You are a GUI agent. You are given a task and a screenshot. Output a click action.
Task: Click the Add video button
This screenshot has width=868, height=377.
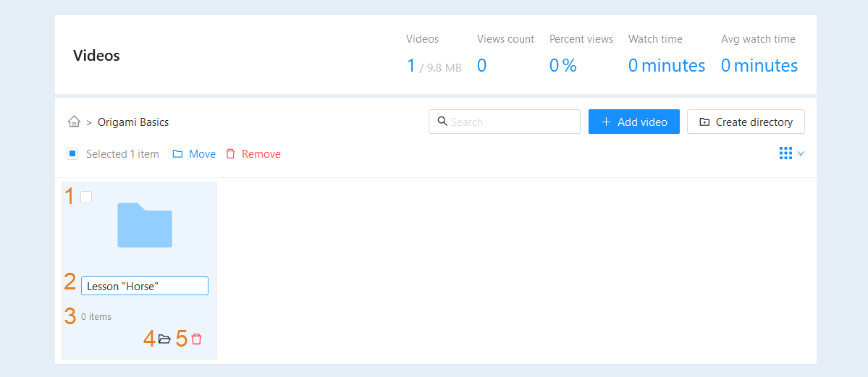point(634,122)
